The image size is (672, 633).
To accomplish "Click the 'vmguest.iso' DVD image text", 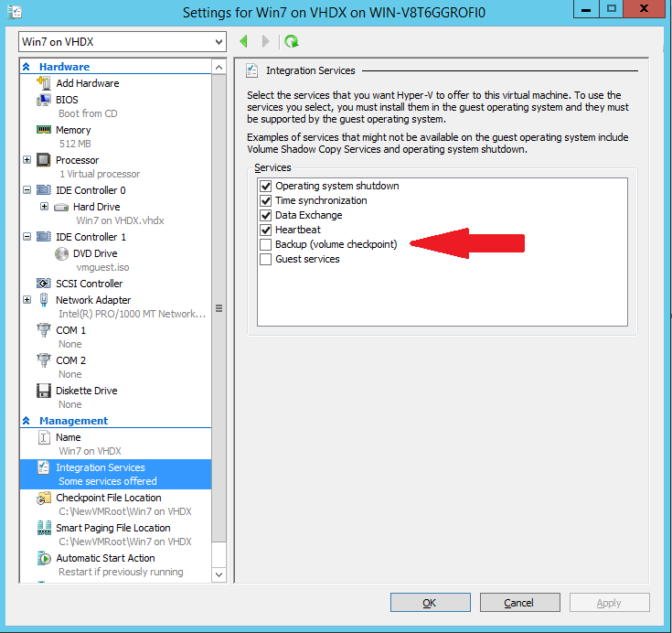I will (102, 267).
